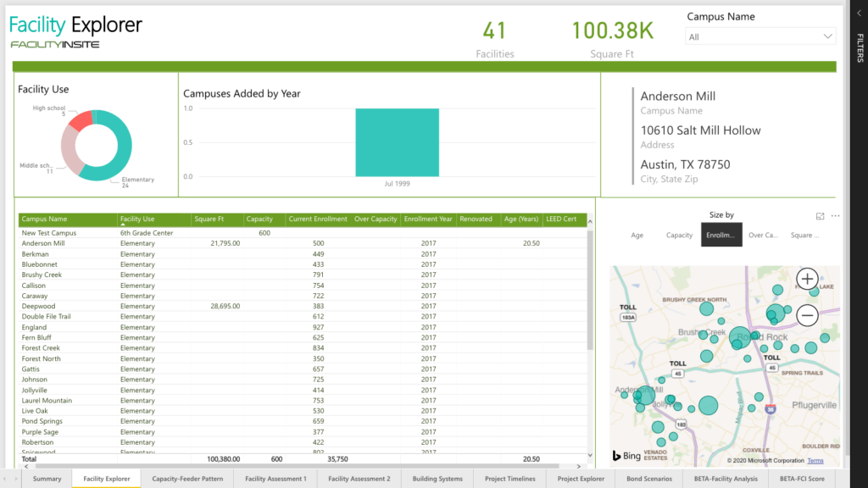Viewport: 868px width, 488px height.
Task: Click the Terms link on the map
Action: tap(815, 461)
